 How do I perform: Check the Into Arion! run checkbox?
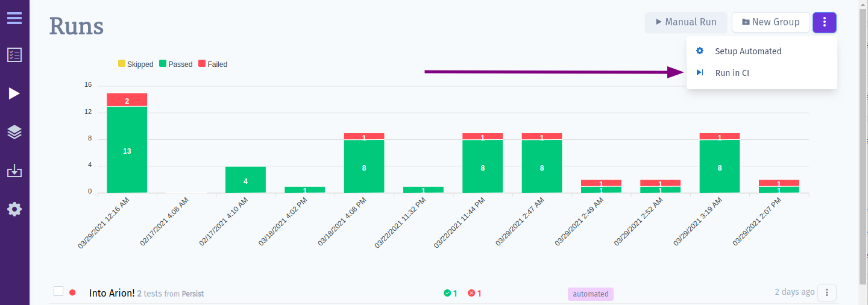click(58, 292)
